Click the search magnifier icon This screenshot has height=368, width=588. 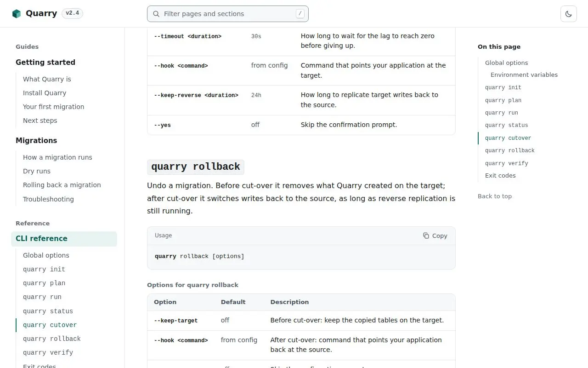[x=156, y=14]
